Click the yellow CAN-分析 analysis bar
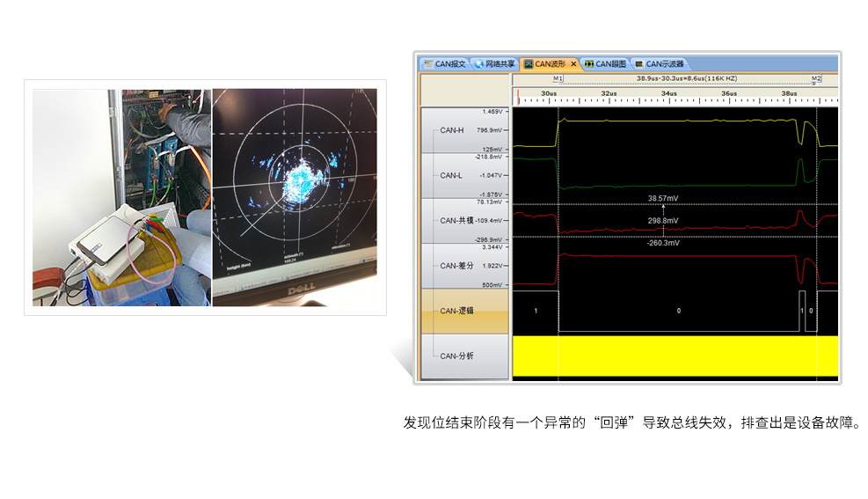 [675, 356]
